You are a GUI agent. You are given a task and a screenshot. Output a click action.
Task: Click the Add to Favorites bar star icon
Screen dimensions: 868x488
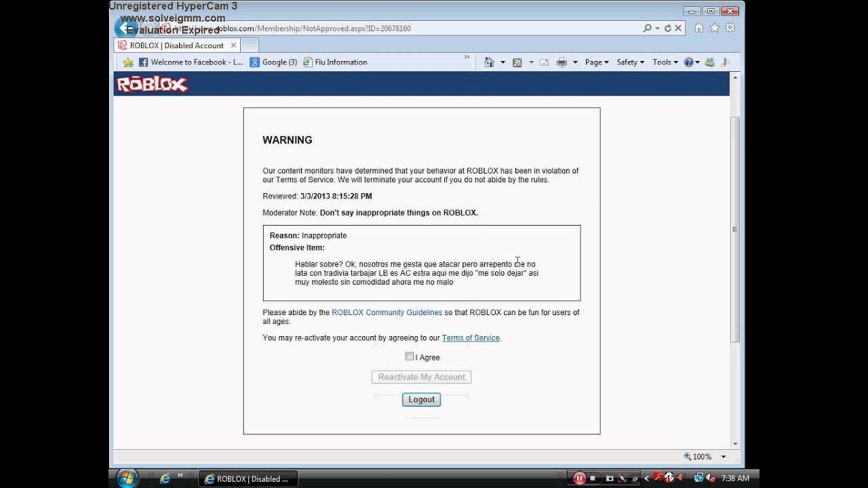[127, 62]
